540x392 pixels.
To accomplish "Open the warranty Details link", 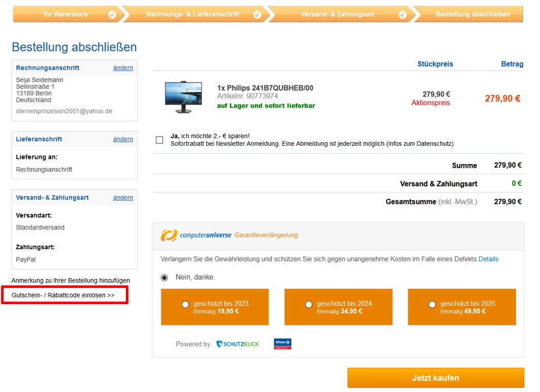I will click(x=488, y=259).
